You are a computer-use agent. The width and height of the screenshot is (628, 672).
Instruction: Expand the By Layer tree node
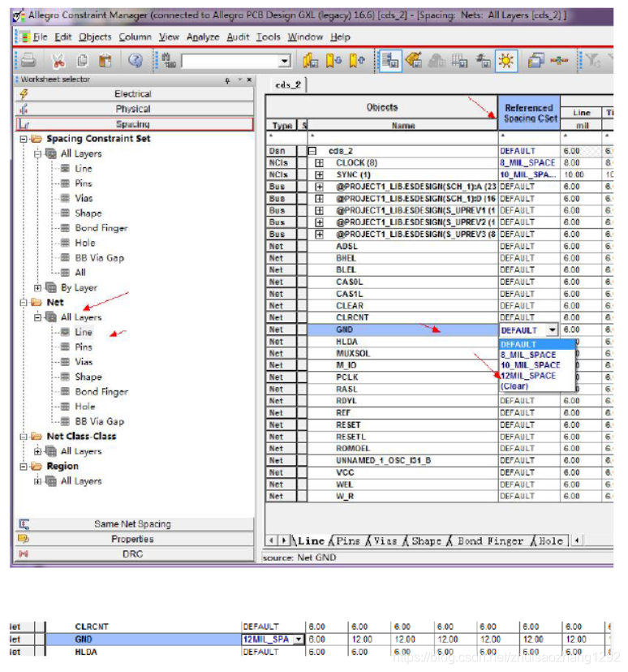coord(37,287)
